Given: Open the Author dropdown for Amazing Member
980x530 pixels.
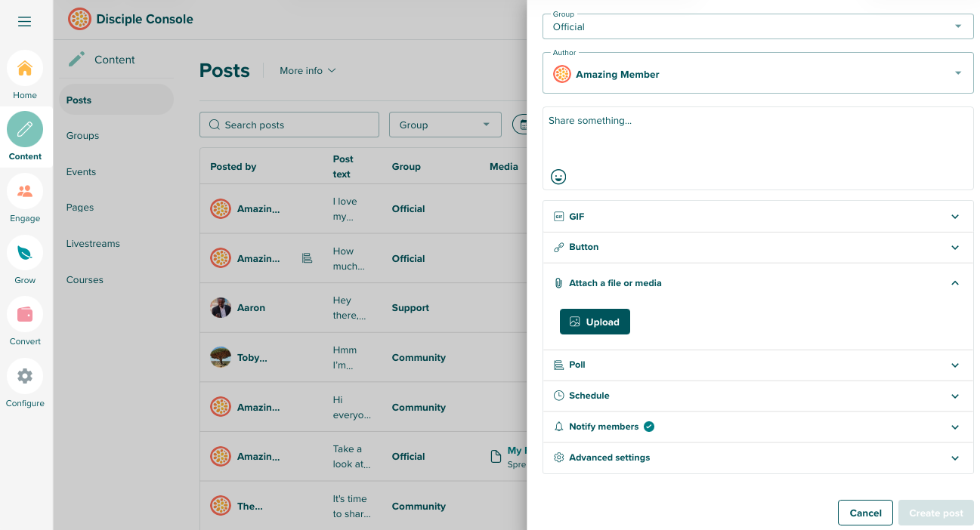Looking at the screenshot, I should coord(757,74).
